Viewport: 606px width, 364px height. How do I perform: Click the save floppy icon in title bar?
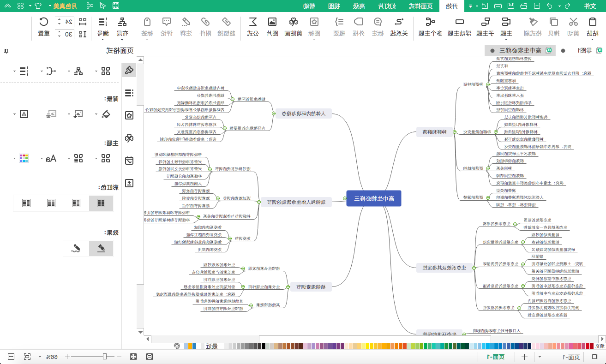click(x=511, y=6)
